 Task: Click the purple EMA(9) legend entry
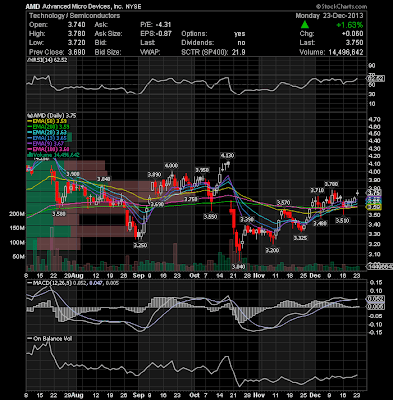pos(46,144)
